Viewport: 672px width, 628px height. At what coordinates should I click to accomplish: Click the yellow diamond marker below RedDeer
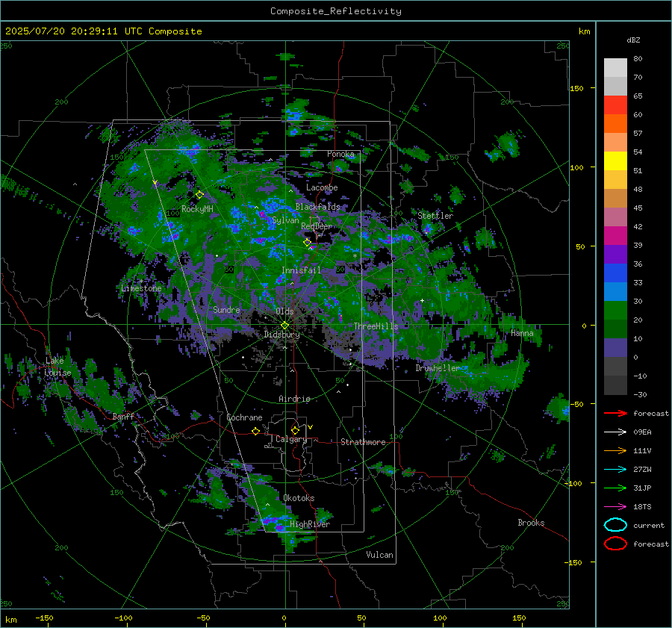pos(307,243)
